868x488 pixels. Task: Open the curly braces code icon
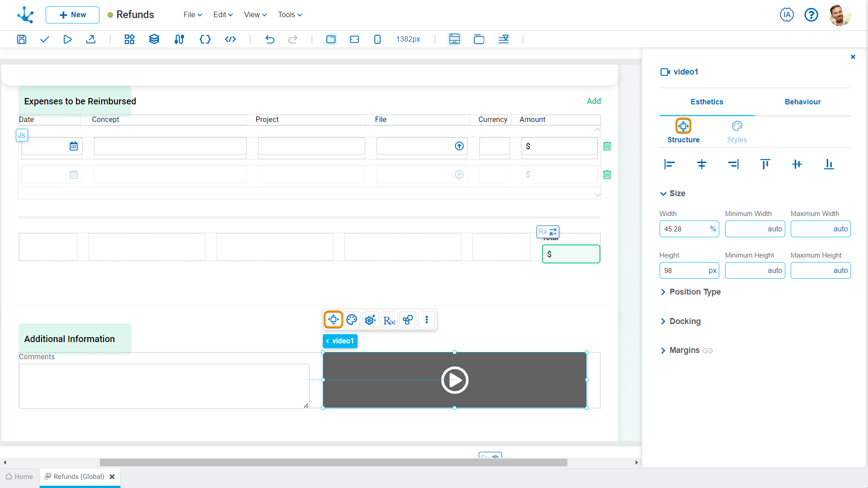(x=205, y=39)
